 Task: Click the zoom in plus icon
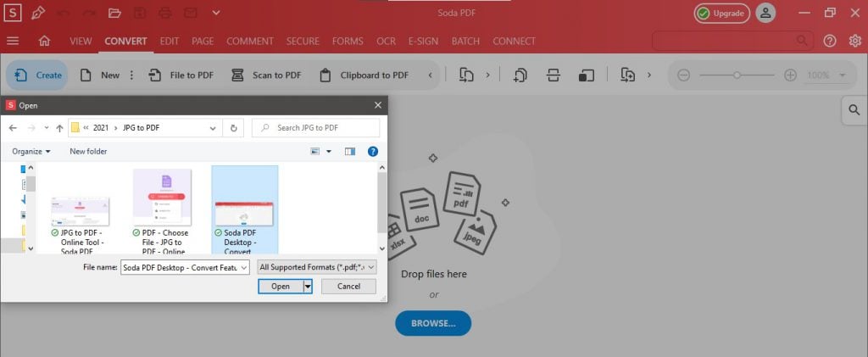coord(790,75)
